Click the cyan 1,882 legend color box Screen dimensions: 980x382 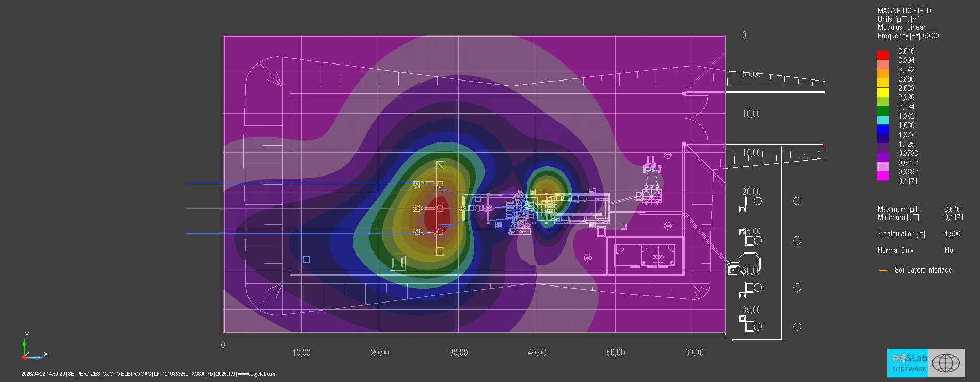882,120
